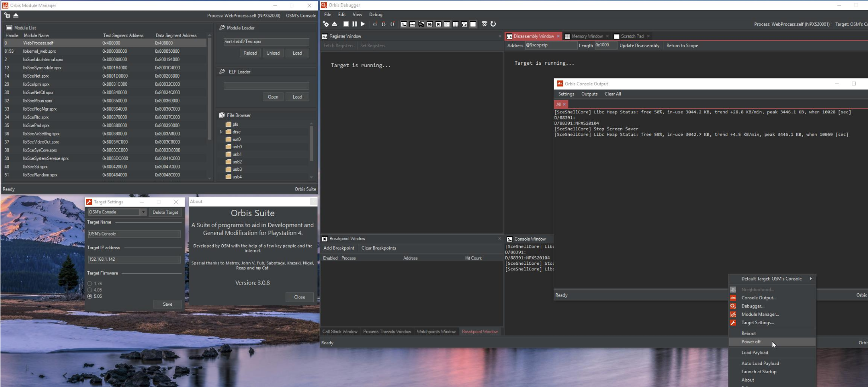Viewport: 868px width, 387px height.
Task: Click Target Settings wrench icon in tray menu
Action: pyautogui.click(x=733, y=323)
